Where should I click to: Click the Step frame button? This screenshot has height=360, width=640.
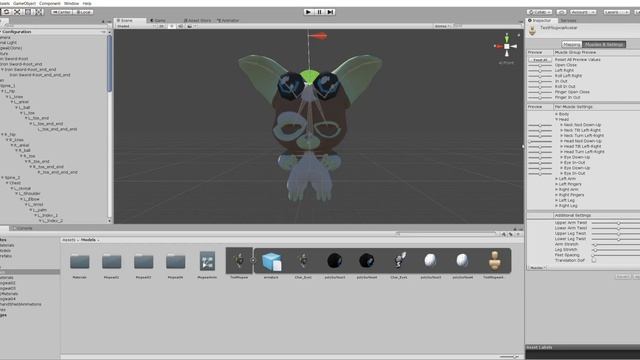(x=331, y=12)
